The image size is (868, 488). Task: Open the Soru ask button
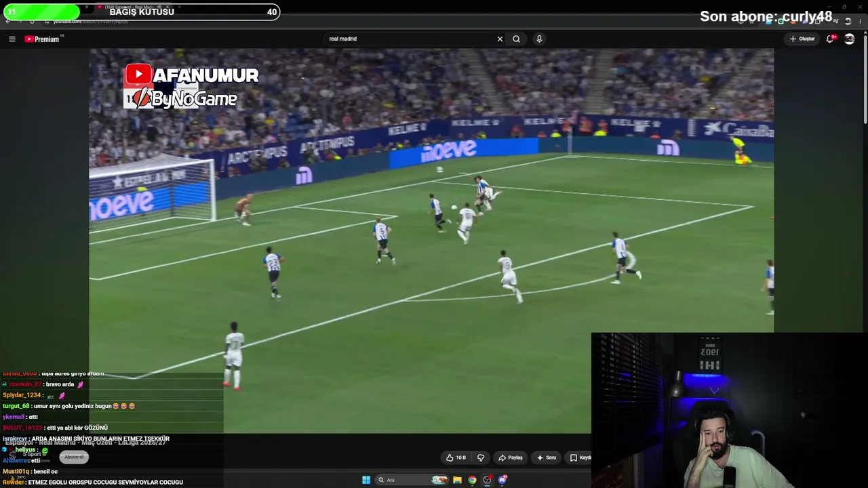[x=547, y=458]
